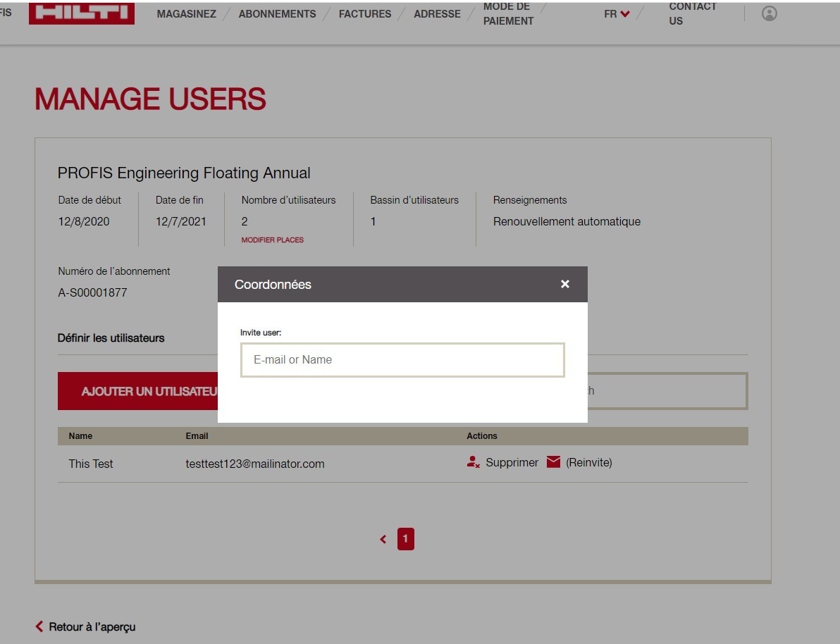The height and width of the screenshot is (644, 840).
Task: Open the user profile icon
Action: [x=770, y=13]
